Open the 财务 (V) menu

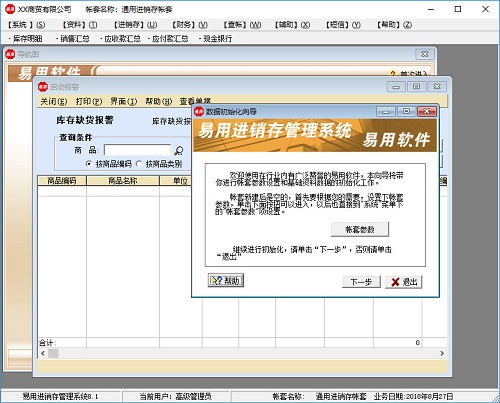click(x=190, y=25)
